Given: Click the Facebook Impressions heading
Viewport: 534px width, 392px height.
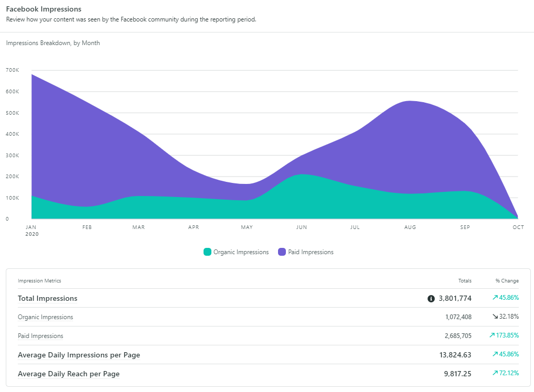Looking at the screenshot, I should pos(44,9).
